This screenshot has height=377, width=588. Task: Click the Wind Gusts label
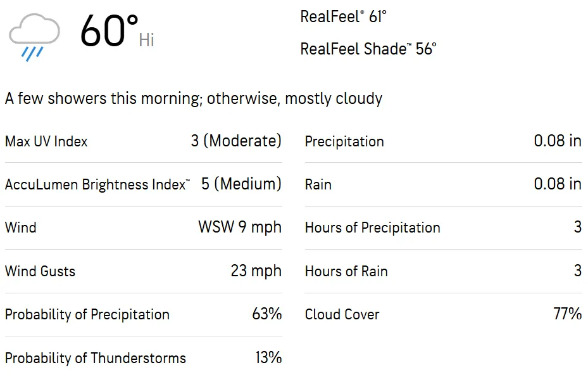point(40,271)
